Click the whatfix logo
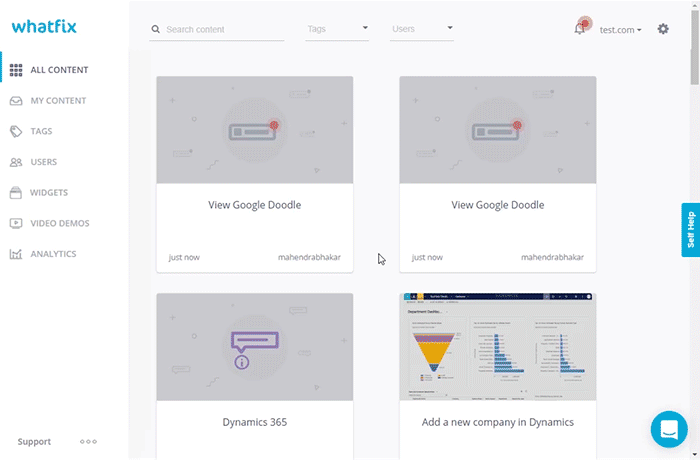The image size is (700, 460). click(44, 26)
